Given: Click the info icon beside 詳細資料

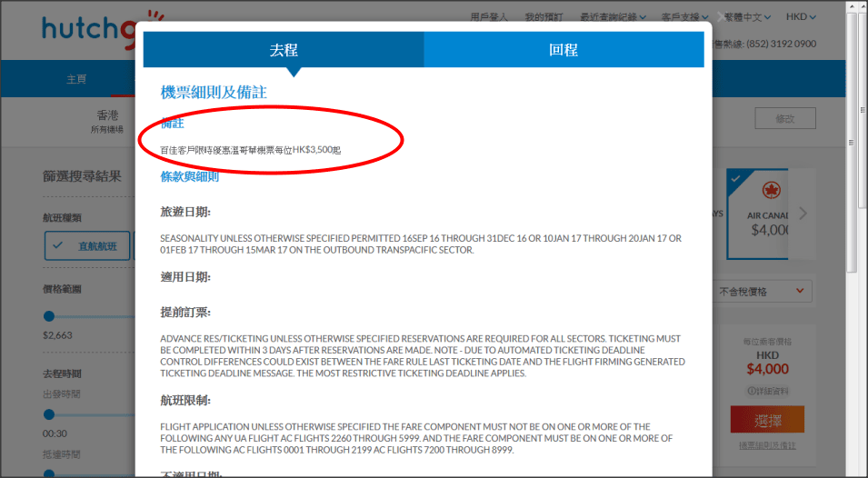Looking at the screenshot, I should 751,391.
